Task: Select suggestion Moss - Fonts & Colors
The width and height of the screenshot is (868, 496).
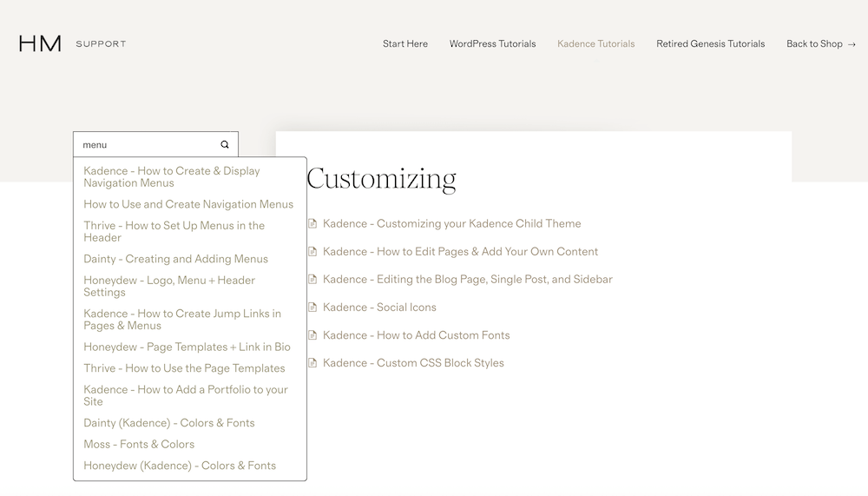Action: pyautogui.click(x=139, y=445)
